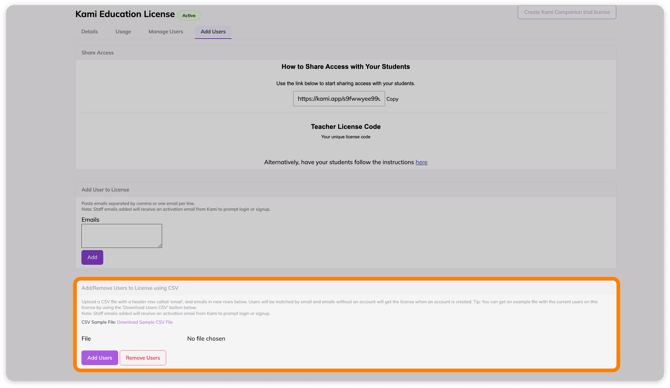
Task: Click the 'Kami Education License' heading
Action: (125, 14)
